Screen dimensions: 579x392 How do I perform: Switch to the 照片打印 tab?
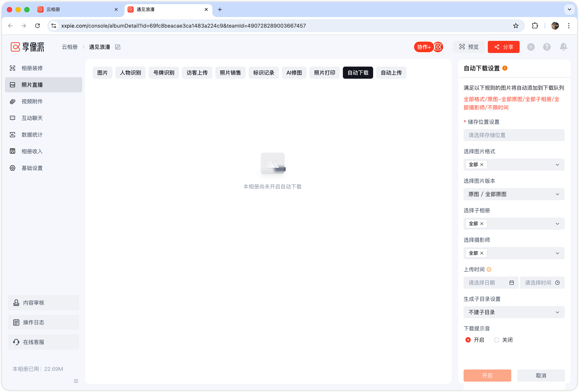[325, 72]
